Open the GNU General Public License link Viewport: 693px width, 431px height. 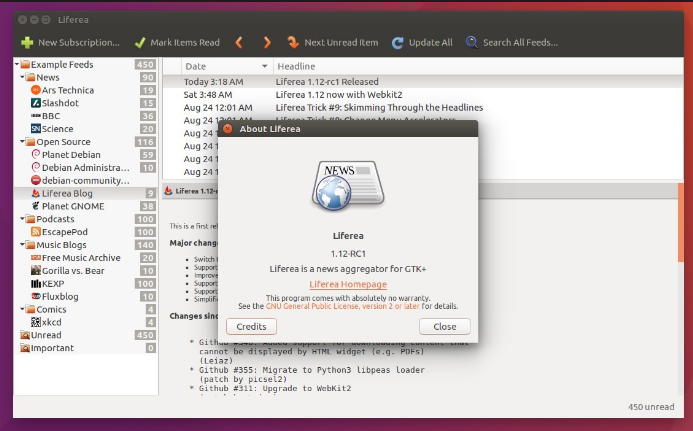click(343, 306)
